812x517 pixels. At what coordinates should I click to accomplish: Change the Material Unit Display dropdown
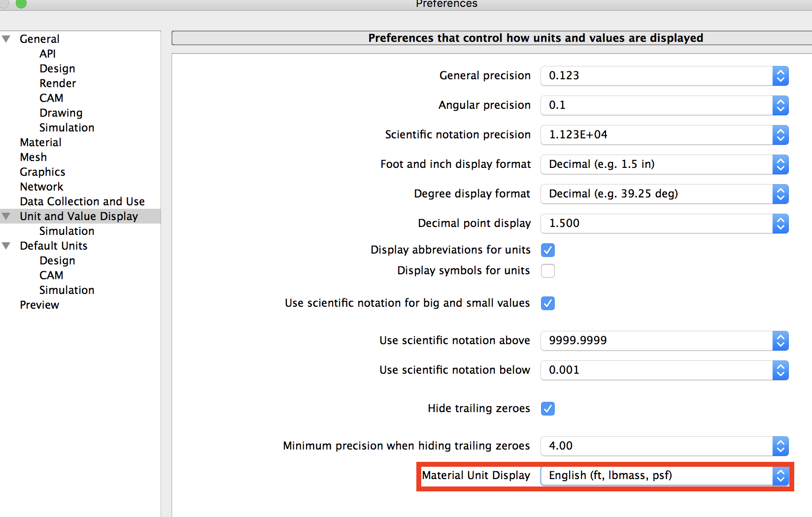664,476
